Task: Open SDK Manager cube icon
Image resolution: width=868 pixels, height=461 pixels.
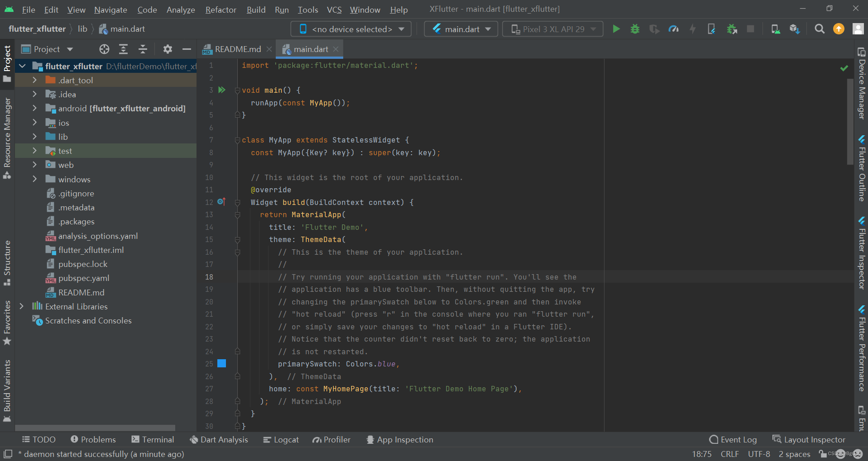Action: pos(794,29)
